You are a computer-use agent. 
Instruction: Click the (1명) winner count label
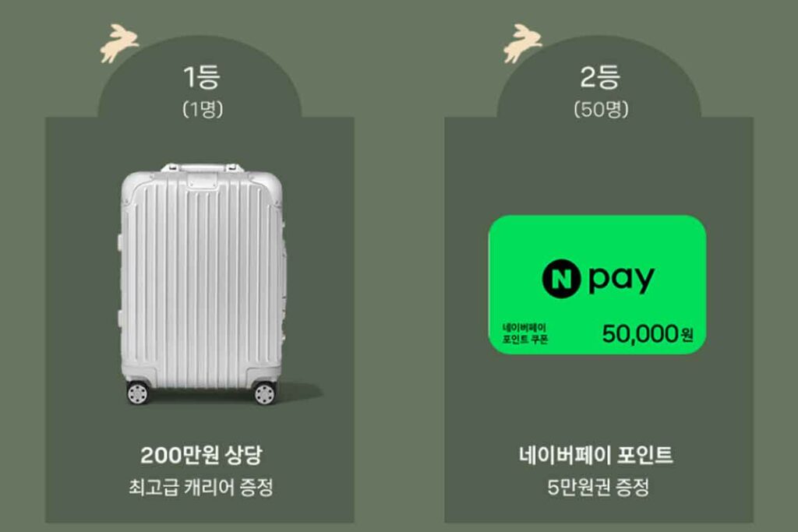[x=203, y=109]
